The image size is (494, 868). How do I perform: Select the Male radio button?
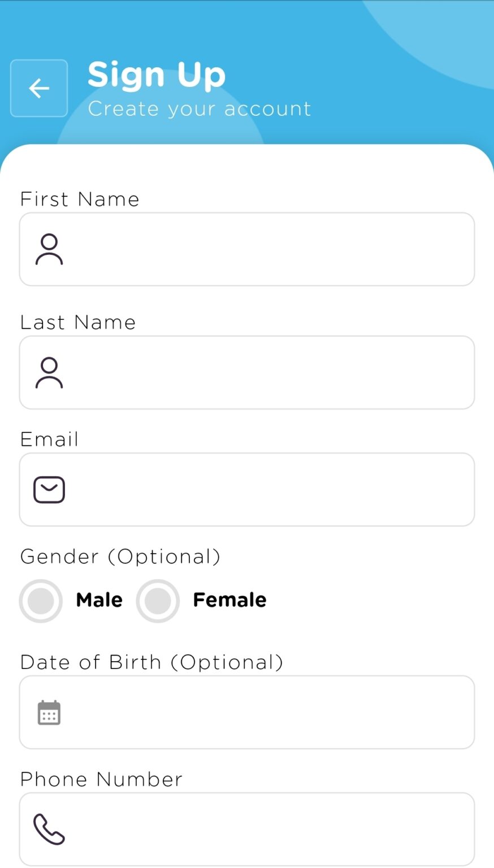[41, 601]
